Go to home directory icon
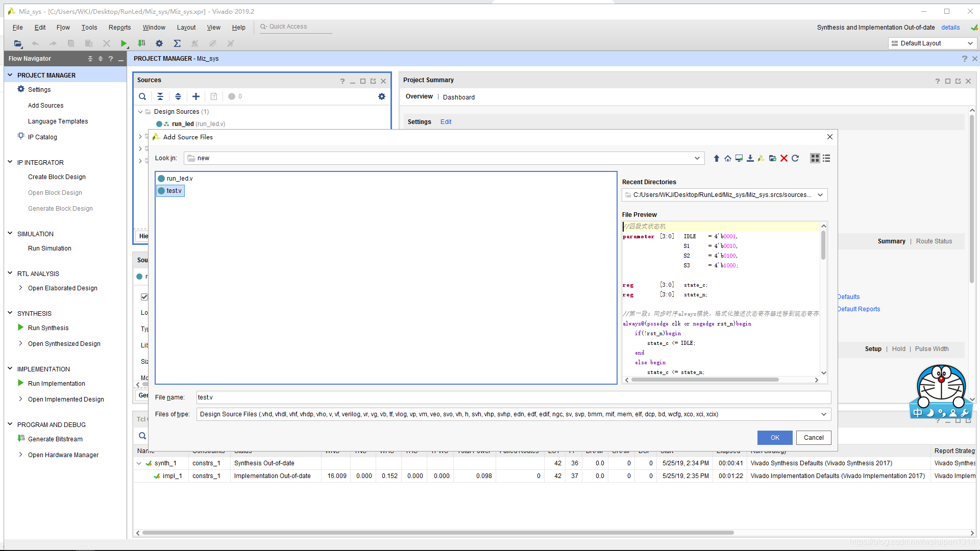 [727, 158]
